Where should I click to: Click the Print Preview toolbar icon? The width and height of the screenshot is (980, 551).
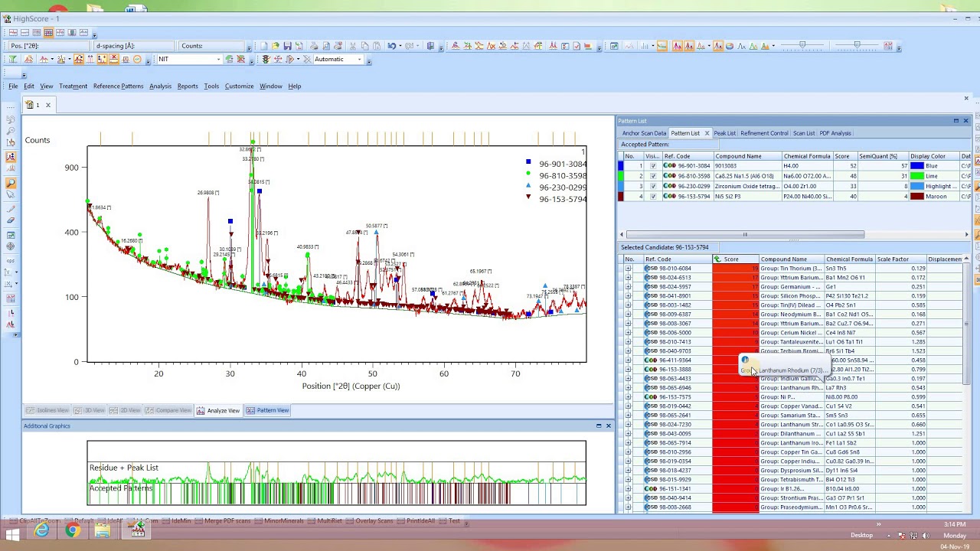point(326,46)
